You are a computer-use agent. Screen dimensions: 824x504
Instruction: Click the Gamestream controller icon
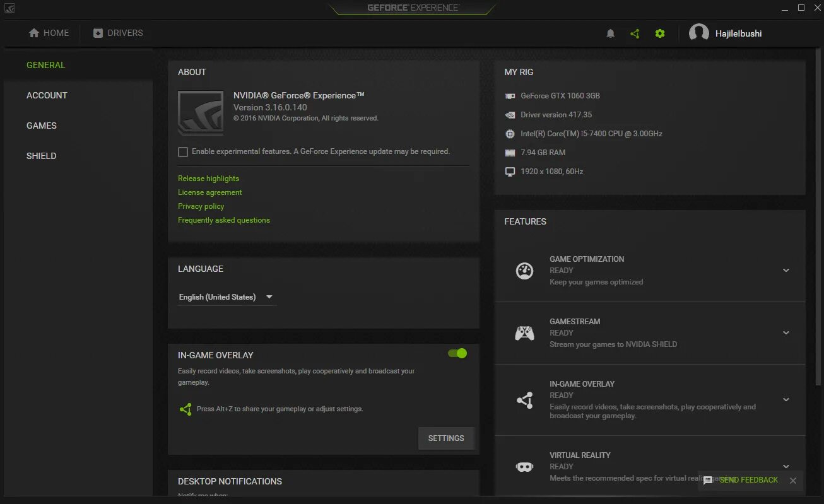point(524,333)
